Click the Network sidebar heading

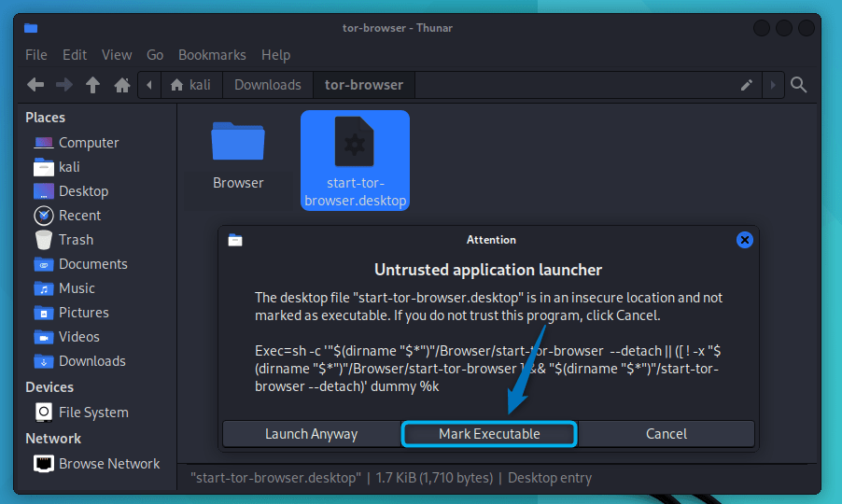(53, 439)
